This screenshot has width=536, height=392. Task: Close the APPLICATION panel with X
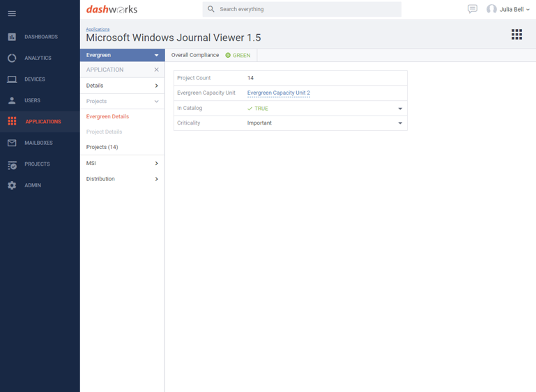click(157, 70)
